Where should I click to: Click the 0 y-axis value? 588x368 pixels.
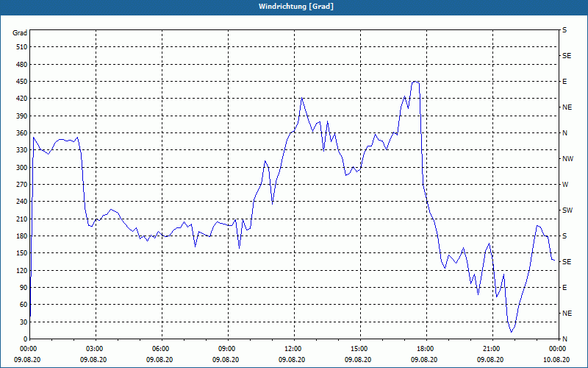[x=26, y=339]
